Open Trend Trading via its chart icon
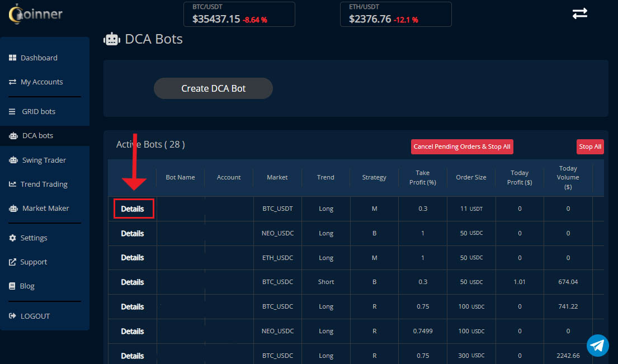The width and height of the screenshot is (618, 364). point(11,184)
